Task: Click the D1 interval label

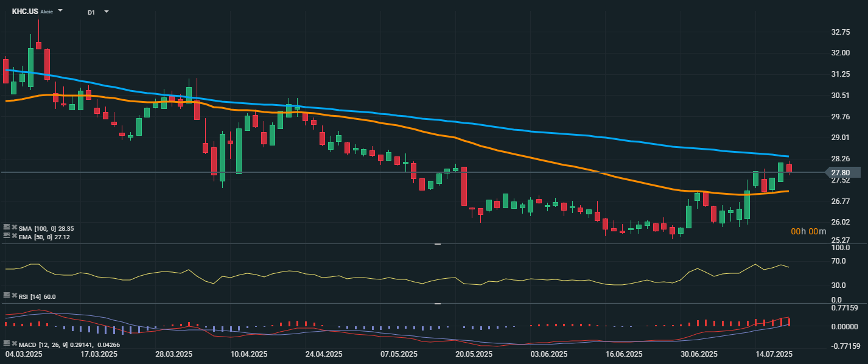Action: tap(91, 12)
